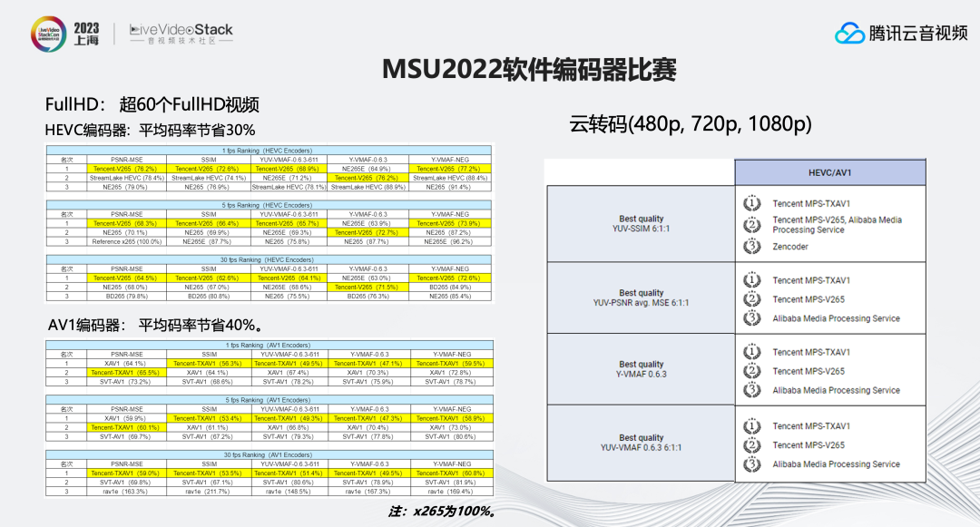
Task: Click the first-place medal in the YUV-SSIM row
Action: click(752, 203)
